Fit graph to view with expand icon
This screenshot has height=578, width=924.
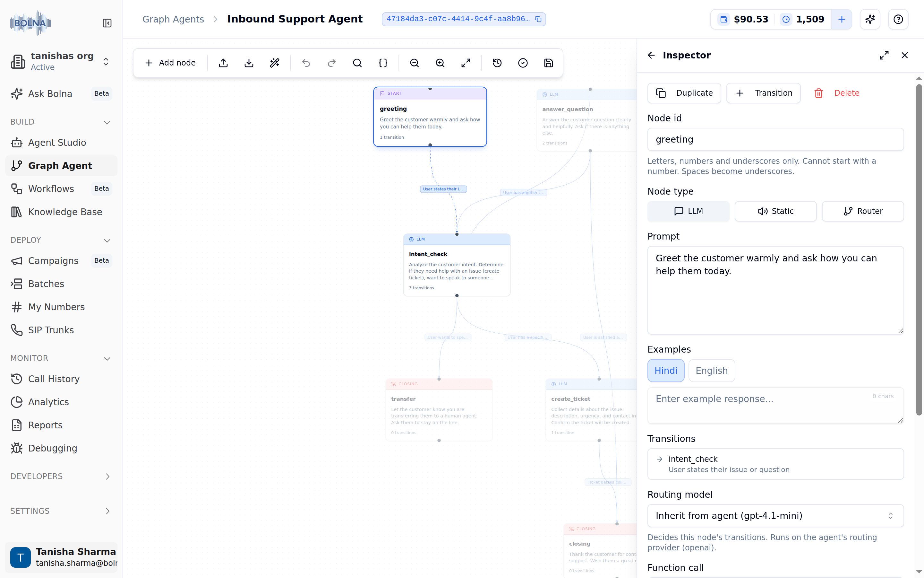[466, 63]
